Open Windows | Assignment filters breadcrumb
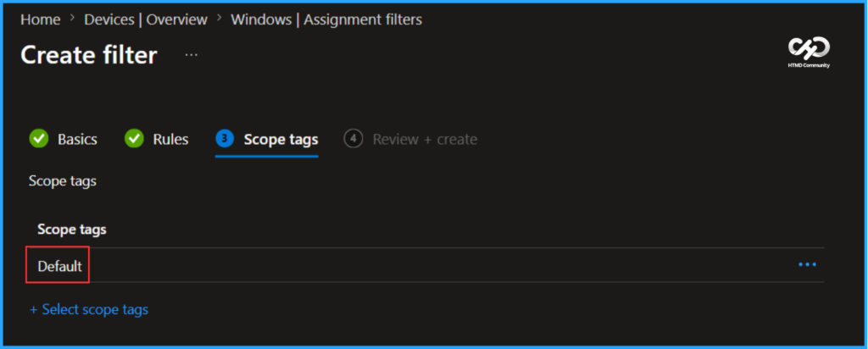Screen dimensions: 868x349 (326, 20)
